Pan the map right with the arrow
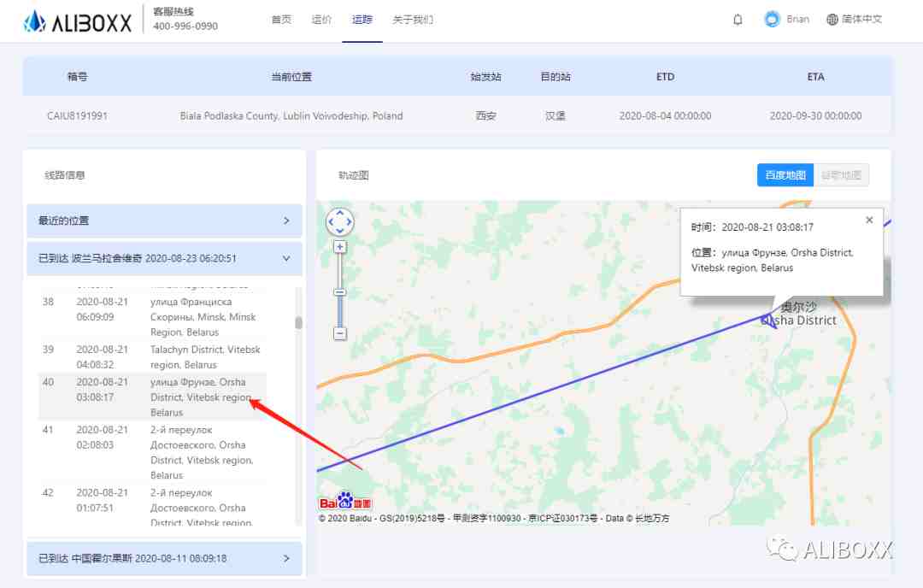923x588 pixels. tap(349, 222)
